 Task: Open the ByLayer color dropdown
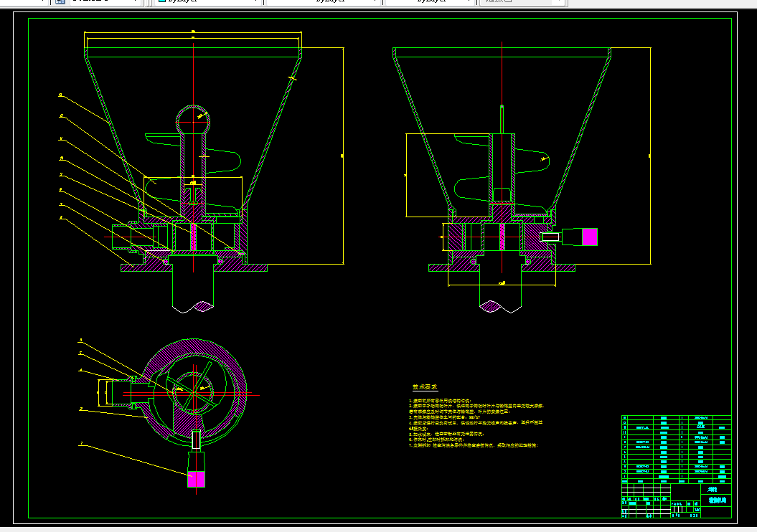(207, 1)
